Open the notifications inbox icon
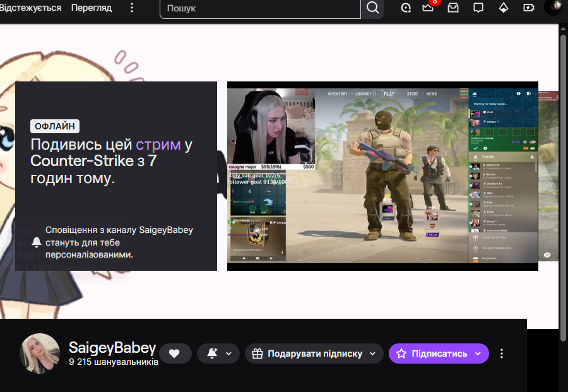The width and height of the screenshot is (568, 392). tap(453, 8)
